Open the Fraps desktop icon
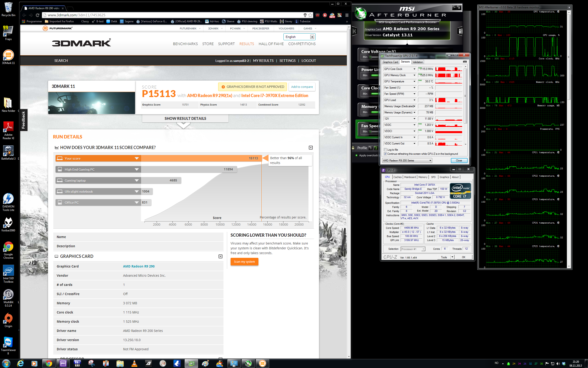The width and height of the screenshot is (588, 368). pyautogui.click(x=8, y=33)
